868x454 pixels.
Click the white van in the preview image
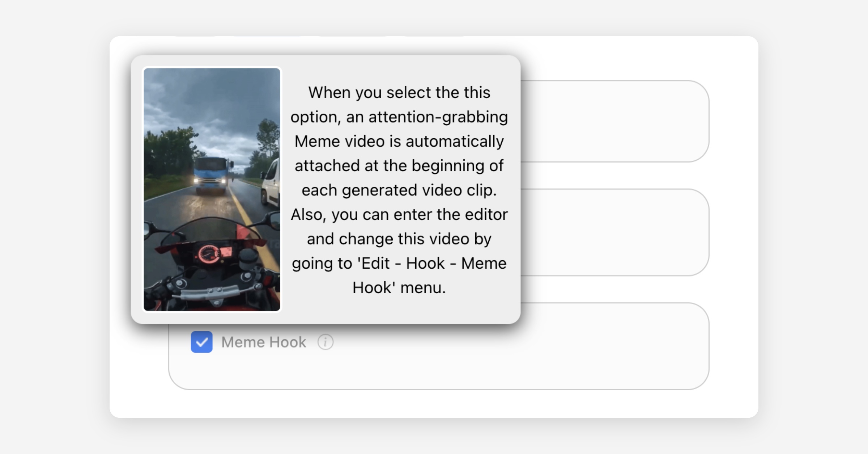tap(272, 183)
